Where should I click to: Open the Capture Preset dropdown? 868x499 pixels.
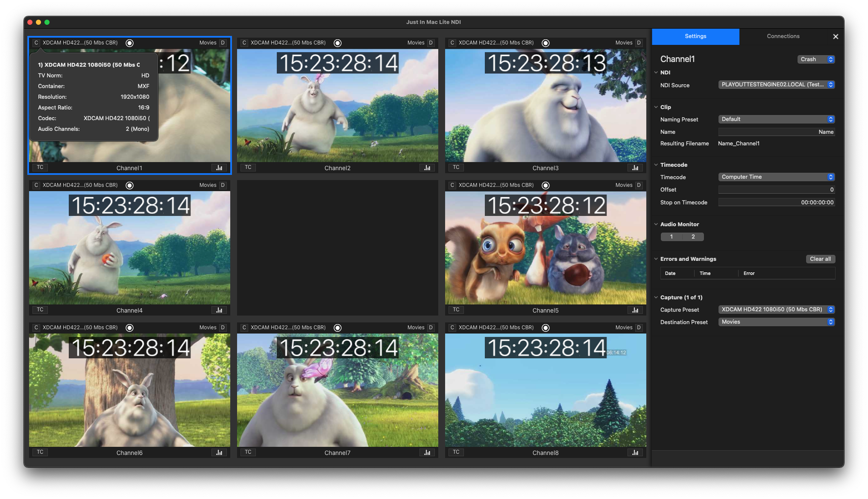776,310
